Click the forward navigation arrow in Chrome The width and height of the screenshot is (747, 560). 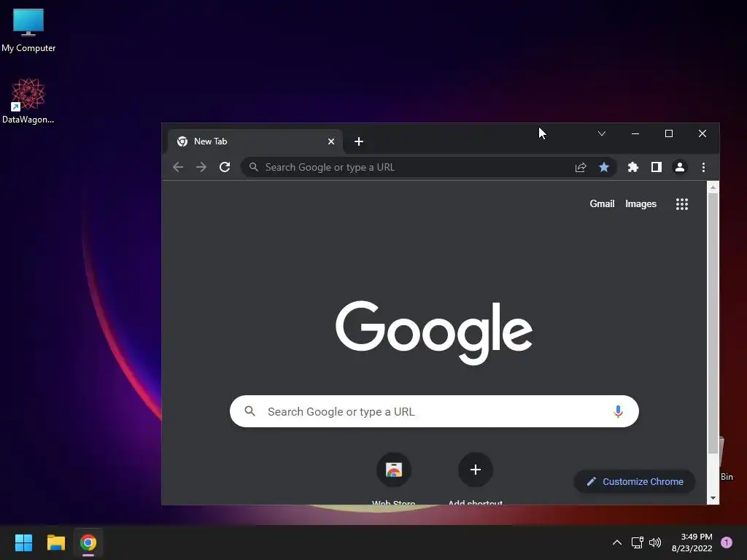pyautogui.click(x=201, y=167)
